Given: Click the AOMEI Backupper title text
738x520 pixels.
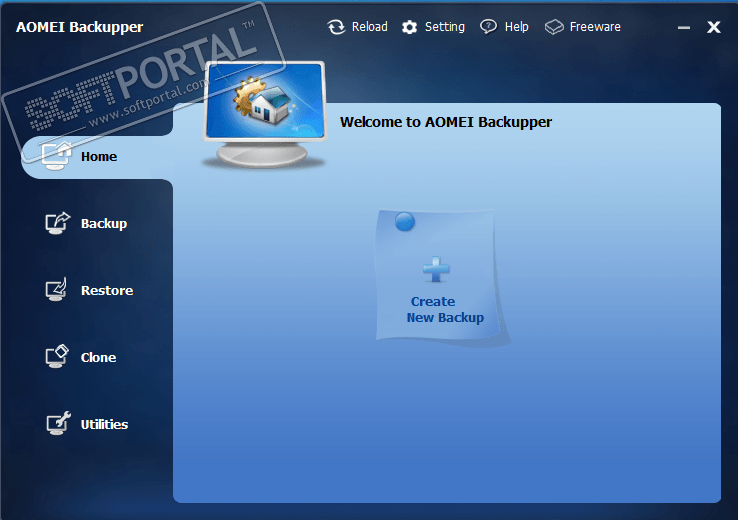Looking at the screenshot, I should click(x=80, y=27).
